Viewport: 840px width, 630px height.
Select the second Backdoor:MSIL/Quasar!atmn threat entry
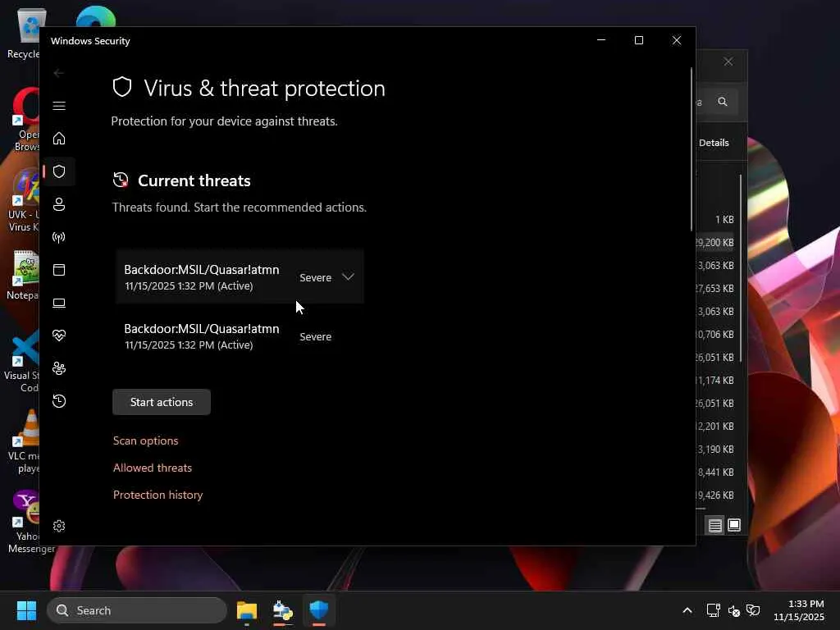[x=240, y=336]
